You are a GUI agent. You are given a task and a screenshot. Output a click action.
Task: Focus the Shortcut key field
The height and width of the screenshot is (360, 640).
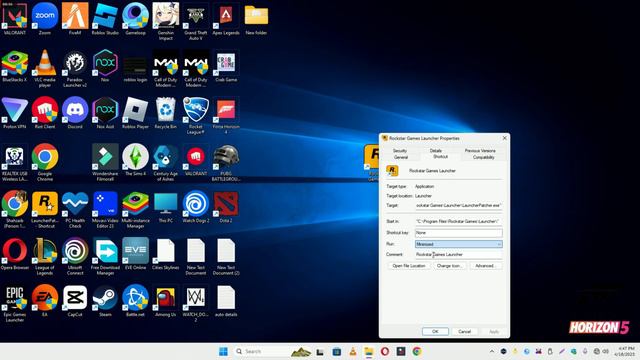(459, 233)
